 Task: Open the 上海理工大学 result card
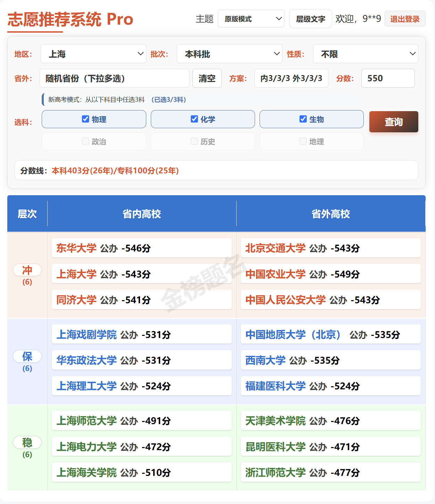[142, 386]
